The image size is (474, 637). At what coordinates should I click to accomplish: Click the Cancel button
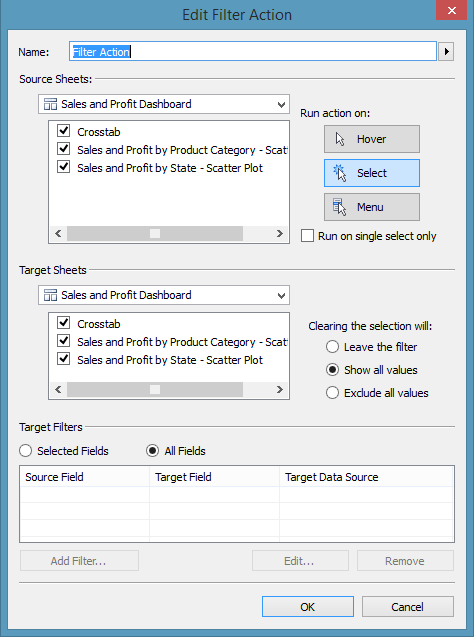click(x=407, y=607)
